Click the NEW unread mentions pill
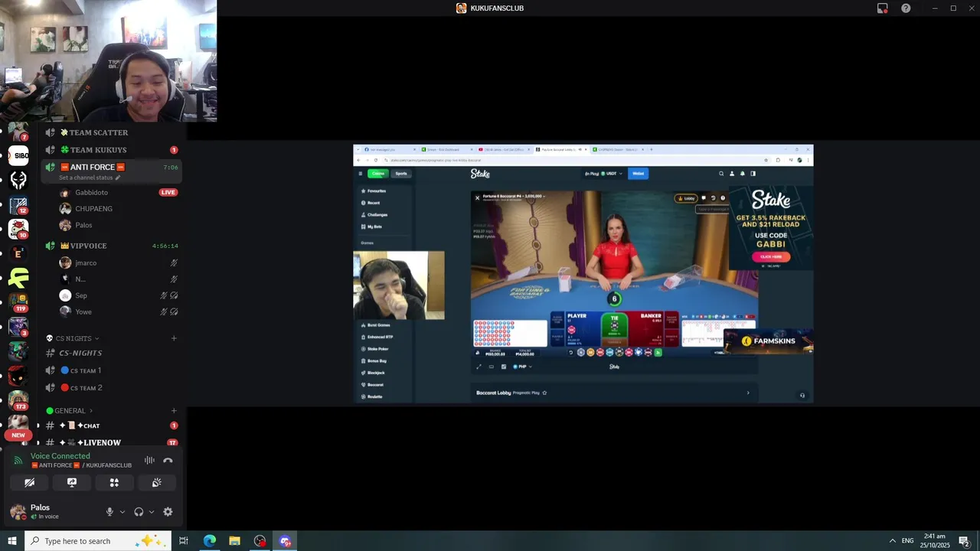This screenshot has height=551, width=980. coord(18,435)
